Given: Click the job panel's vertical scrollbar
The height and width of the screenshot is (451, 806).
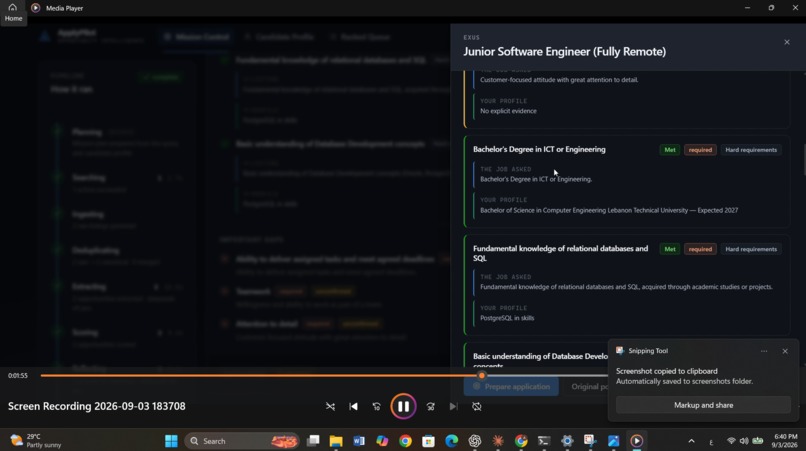Looking at the screenshot, I should pos(804,159).
